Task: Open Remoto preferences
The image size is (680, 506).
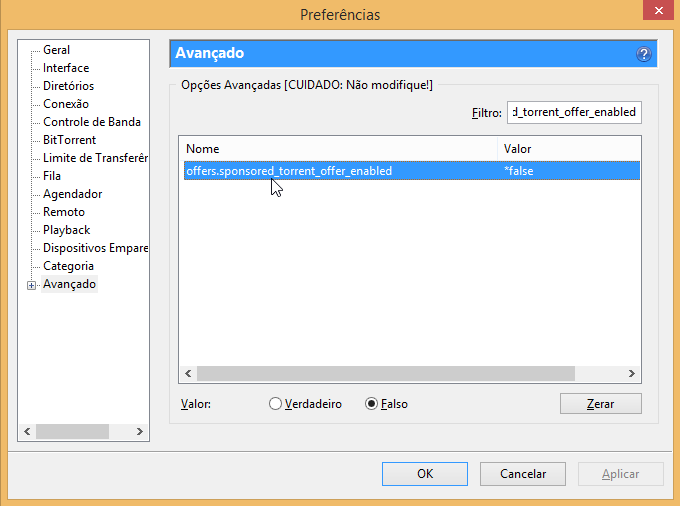Action: pos(64,212)
